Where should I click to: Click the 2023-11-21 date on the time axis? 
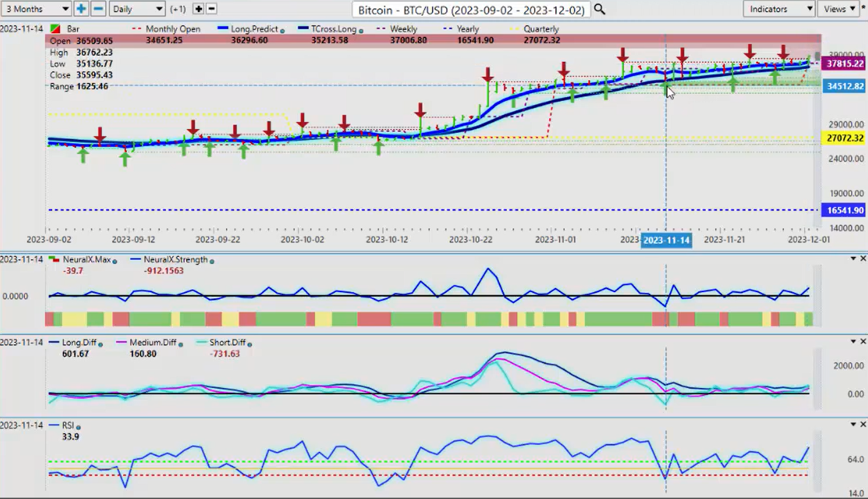[x=725, y=239]
